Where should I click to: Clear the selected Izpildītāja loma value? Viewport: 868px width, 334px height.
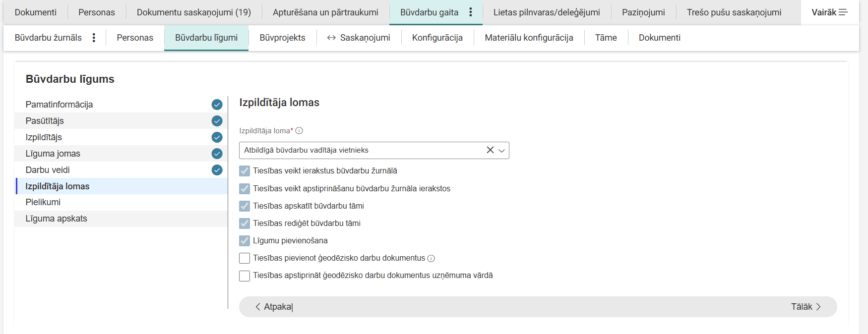pos(490,150)
